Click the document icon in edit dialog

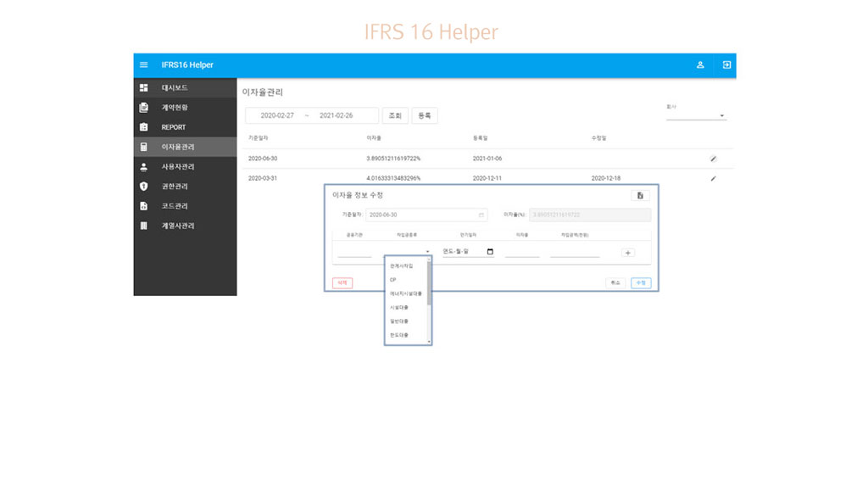coord(640,196)
